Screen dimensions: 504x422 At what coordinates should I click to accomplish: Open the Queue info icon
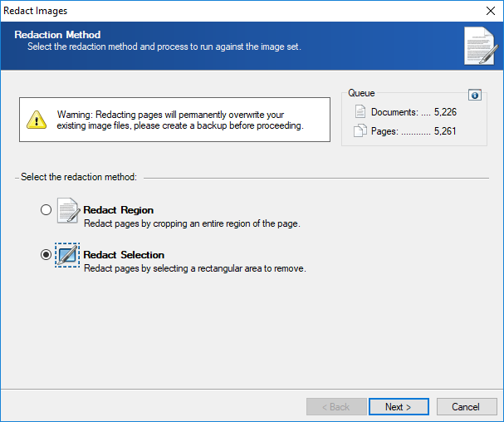(475, 96)
